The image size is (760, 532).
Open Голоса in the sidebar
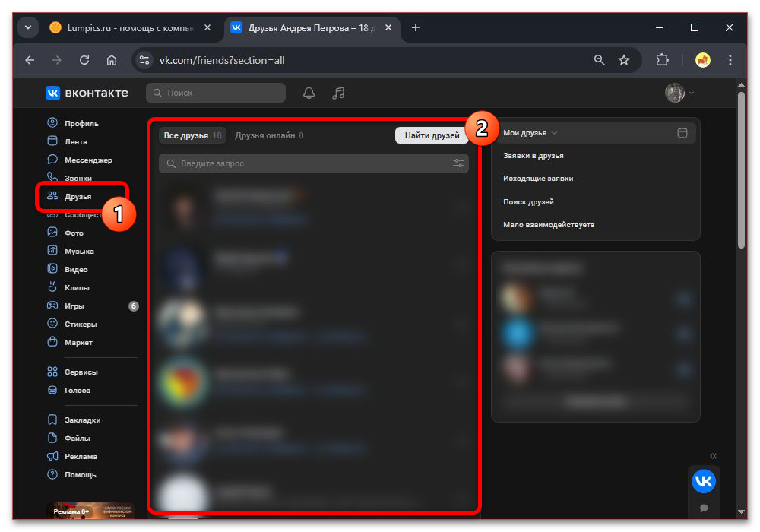point(68,390)
